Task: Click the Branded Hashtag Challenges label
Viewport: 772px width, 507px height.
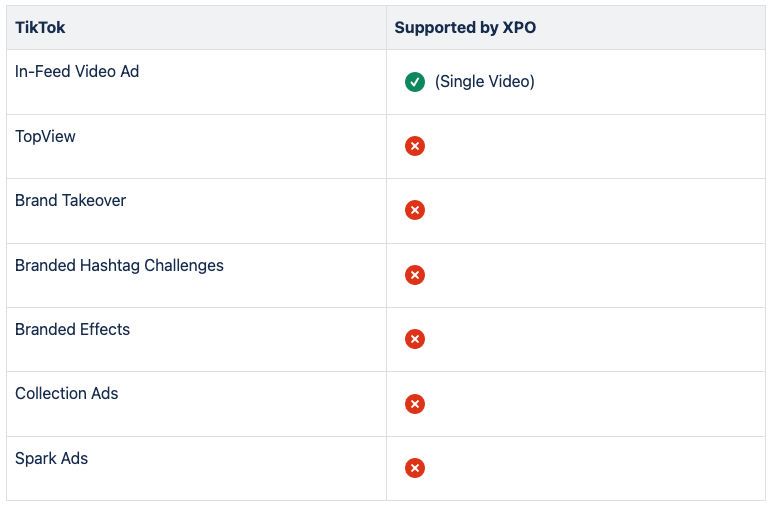Action: click(119, 265)
